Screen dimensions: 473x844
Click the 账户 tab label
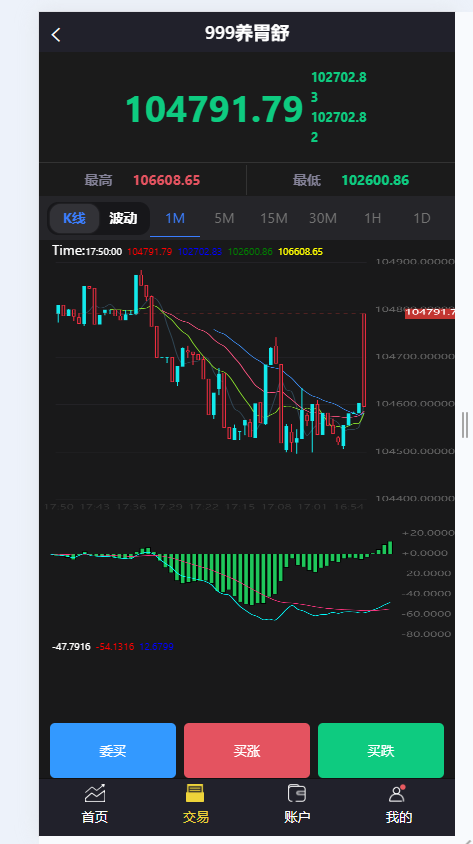297,817
